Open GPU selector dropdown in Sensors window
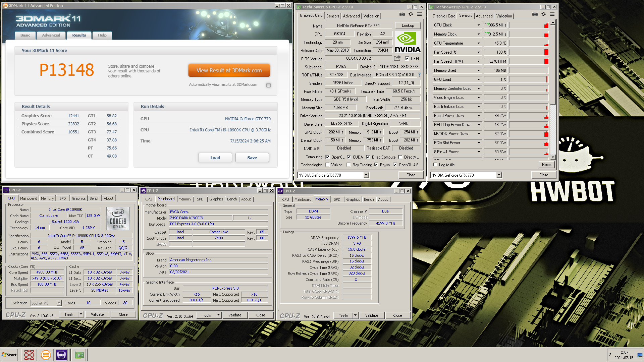644x362 pixels. click(x=499, y=175)
